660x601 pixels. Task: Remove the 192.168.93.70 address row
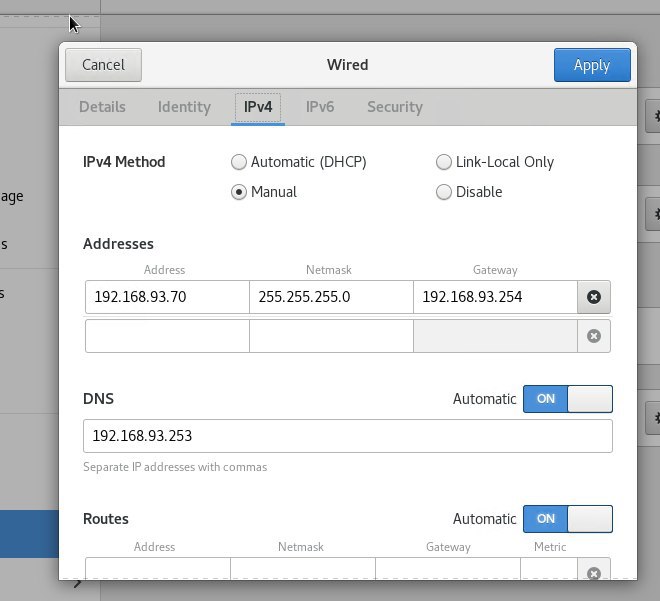[x=593, y=297]
